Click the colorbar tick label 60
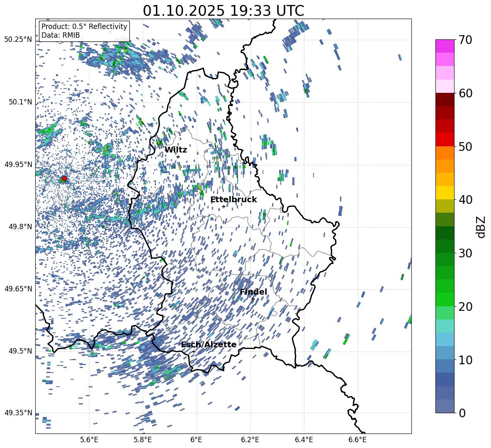 click(465, 93)
